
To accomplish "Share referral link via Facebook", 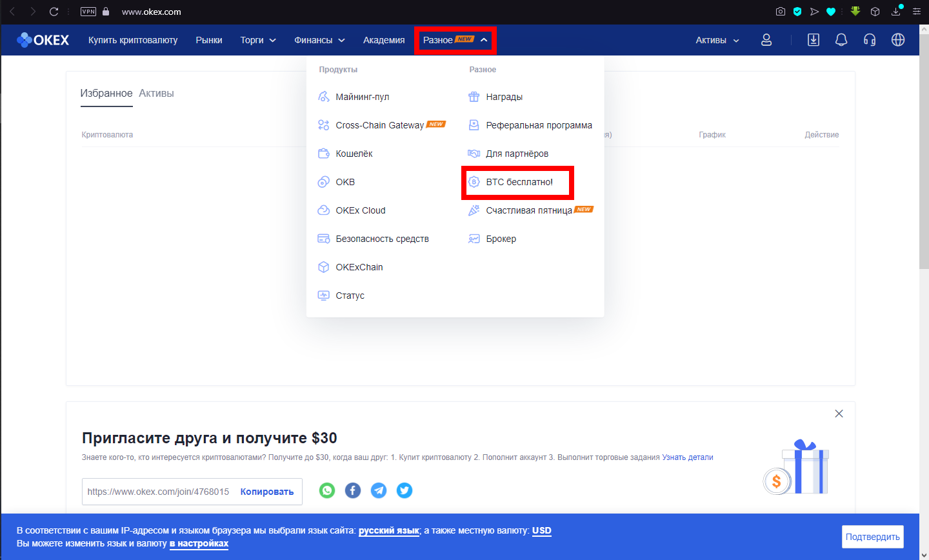I will [x=353, y=490].
